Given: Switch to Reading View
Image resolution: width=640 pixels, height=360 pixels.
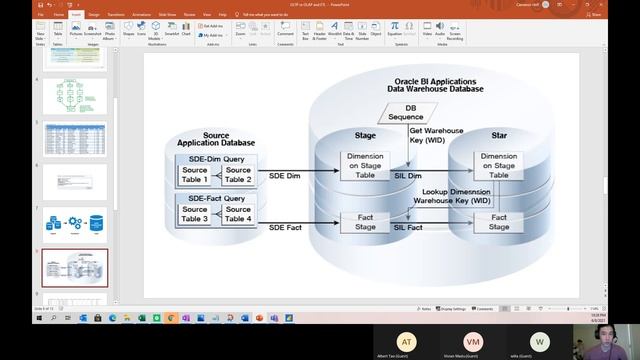Looking at the screenshot, I should click(x=529, y=309).
